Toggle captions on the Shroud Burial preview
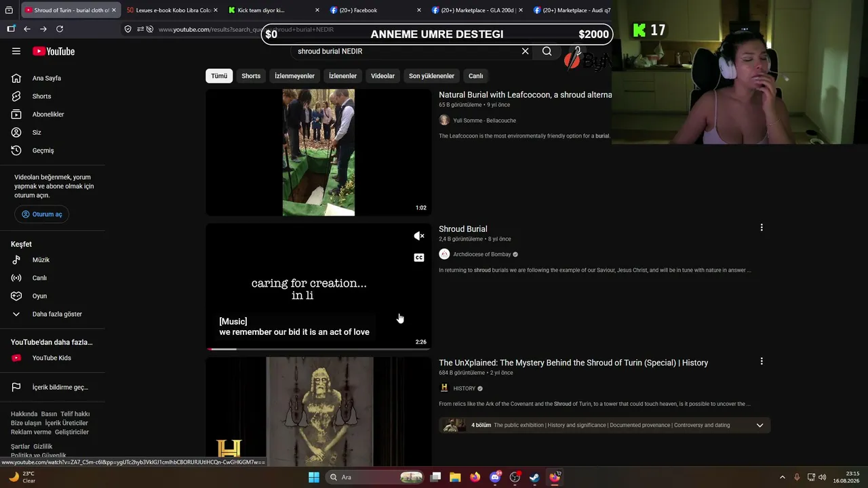868x488 pixels. pyautogui.click(x=419, y=258)
